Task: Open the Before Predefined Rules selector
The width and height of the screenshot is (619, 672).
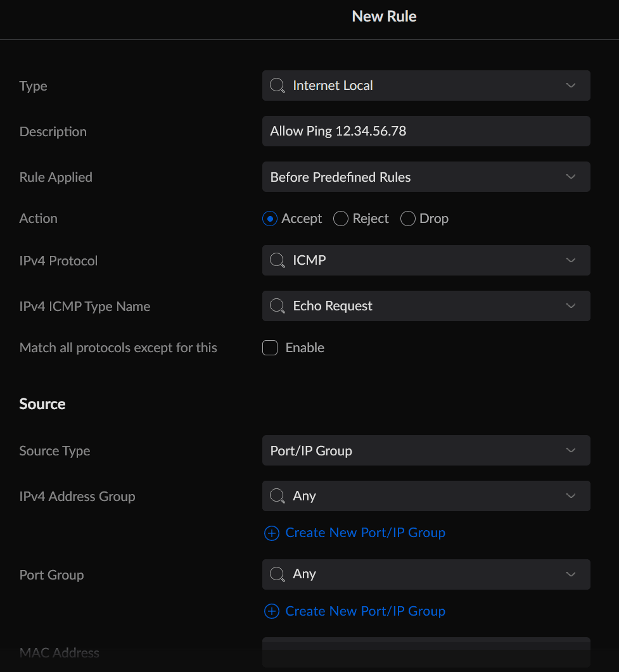Action: 426,177
